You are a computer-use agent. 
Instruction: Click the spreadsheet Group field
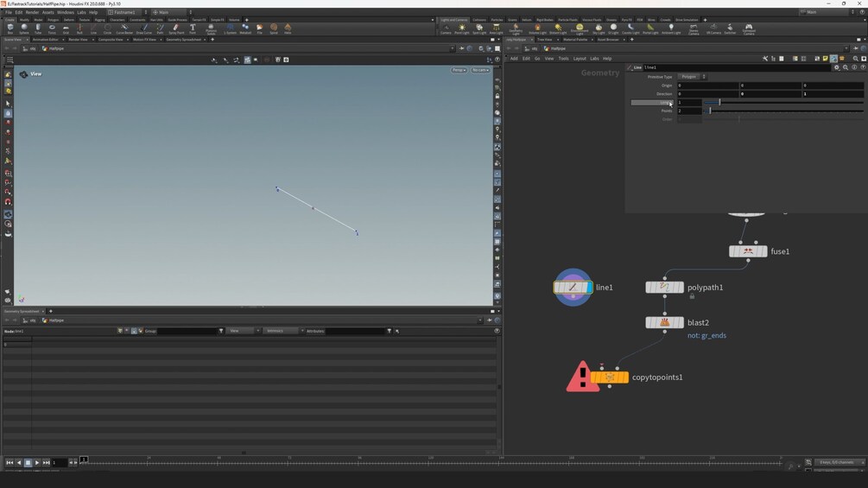(187, 331)
